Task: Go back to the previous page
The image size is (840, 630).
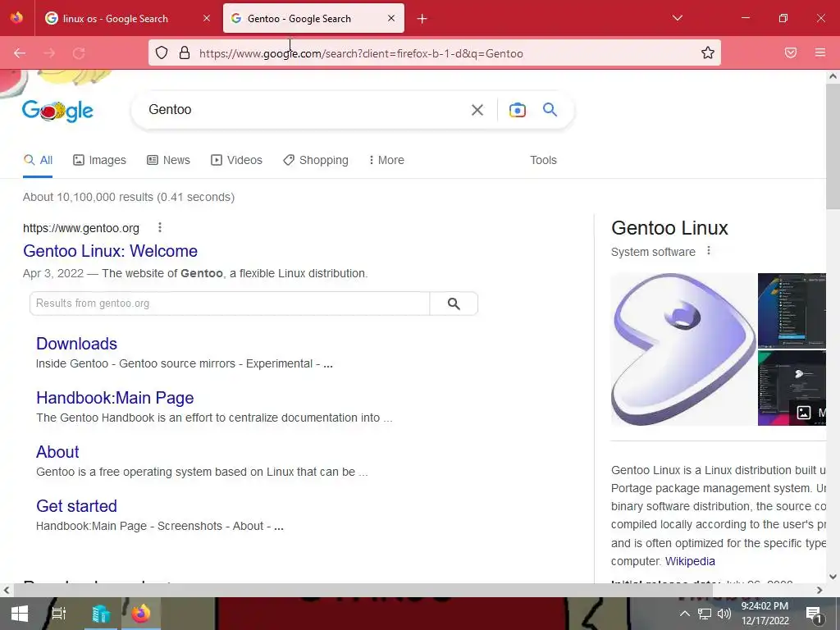Action: click(20, 53)
